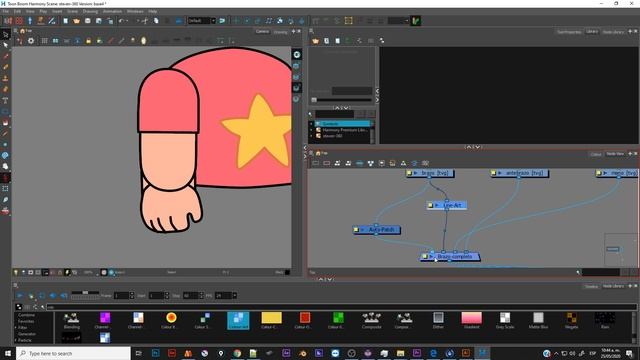Toggle enable square on Line-Art node
Viewport: 640px width, 360px height.
coord(430,205)
